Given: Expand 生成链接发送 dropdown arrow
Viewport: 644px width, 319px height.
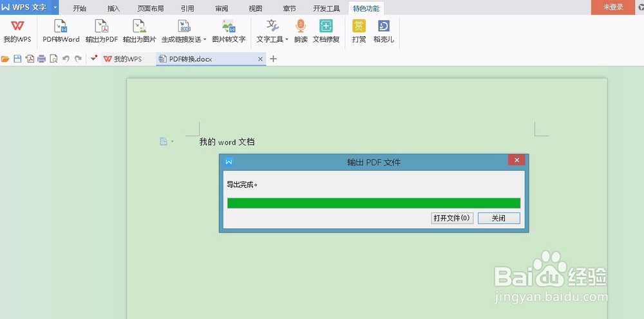Looking at the screenshot, I should tap(205, 40).
